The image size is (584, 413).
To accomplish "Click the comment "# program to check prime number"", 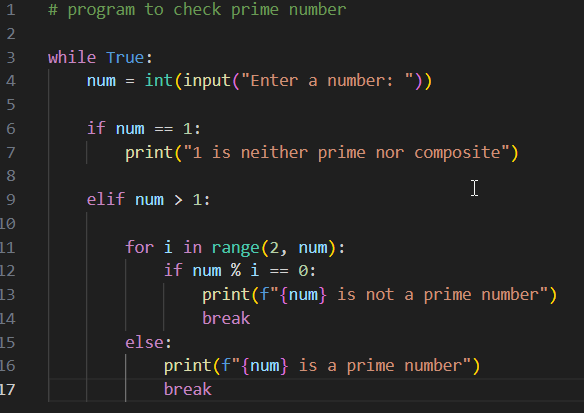I will pos(197,10).
